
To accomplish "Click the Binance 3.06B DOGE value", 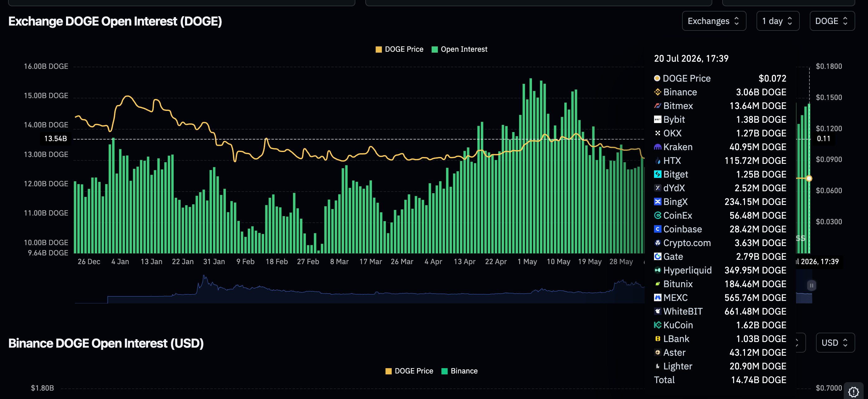I will [x=761, y=92].
